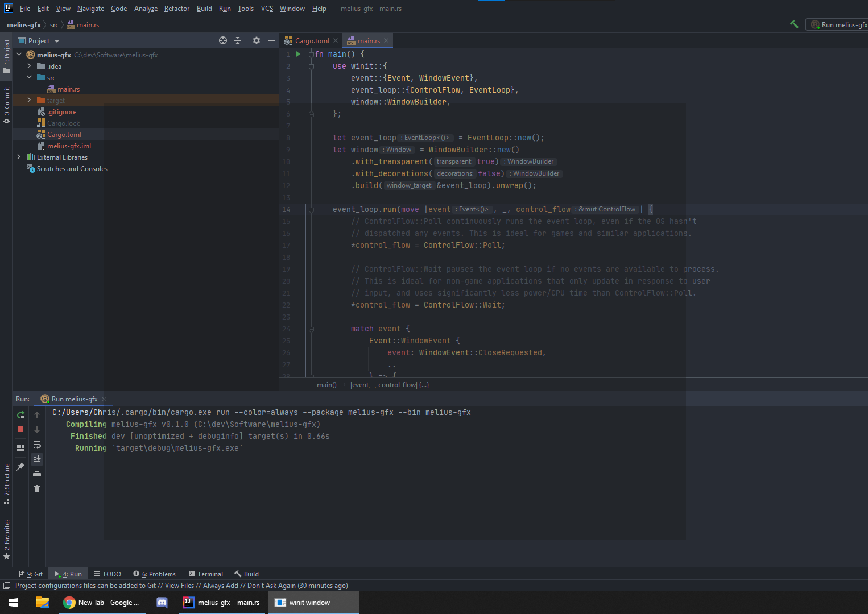Hide the Project tool window
The image size is (868, 614).
pos(271,40)
